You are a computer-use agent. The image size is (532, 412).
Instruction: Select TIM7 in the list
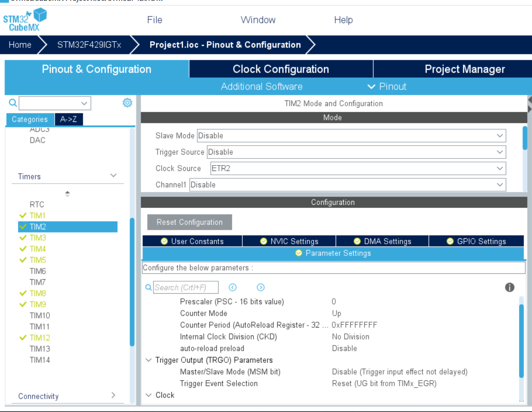click(38, 282)
